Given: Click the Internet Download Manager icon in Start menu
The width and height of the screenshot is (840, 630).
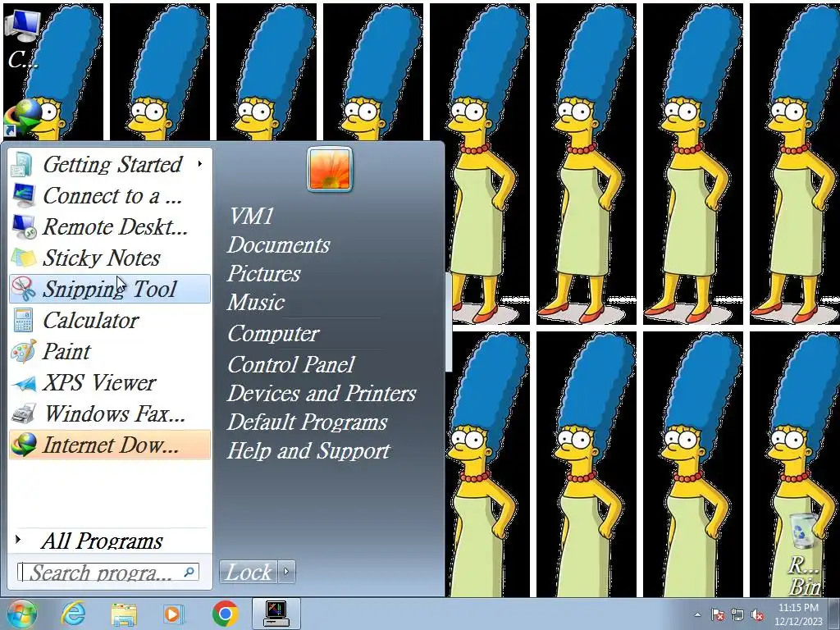Looking at the screenshot, I should pos(22,445).
